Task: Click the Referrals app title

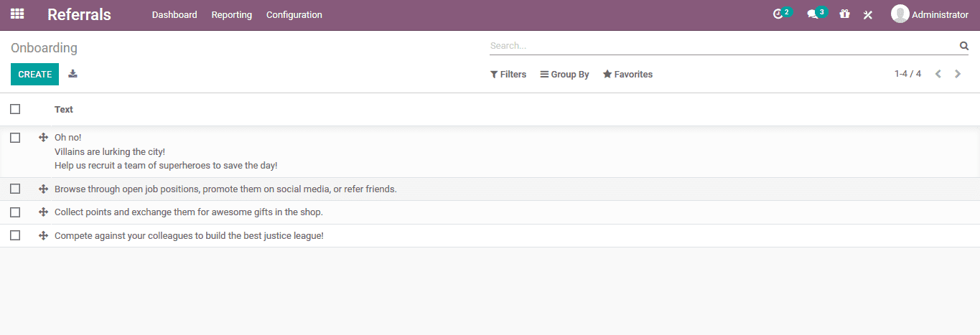Action: pos(79,14)
